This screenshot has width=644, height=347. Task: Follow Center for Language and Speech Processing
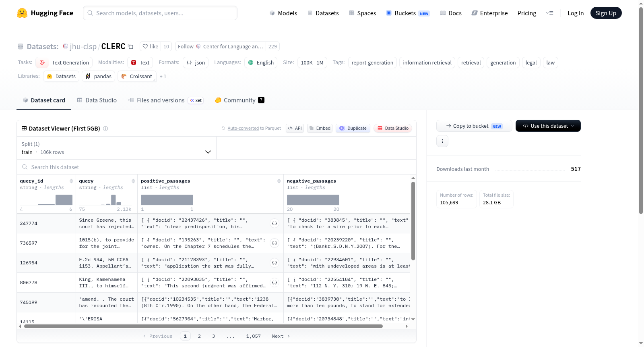pyautogui.click(x=221, y=46)
